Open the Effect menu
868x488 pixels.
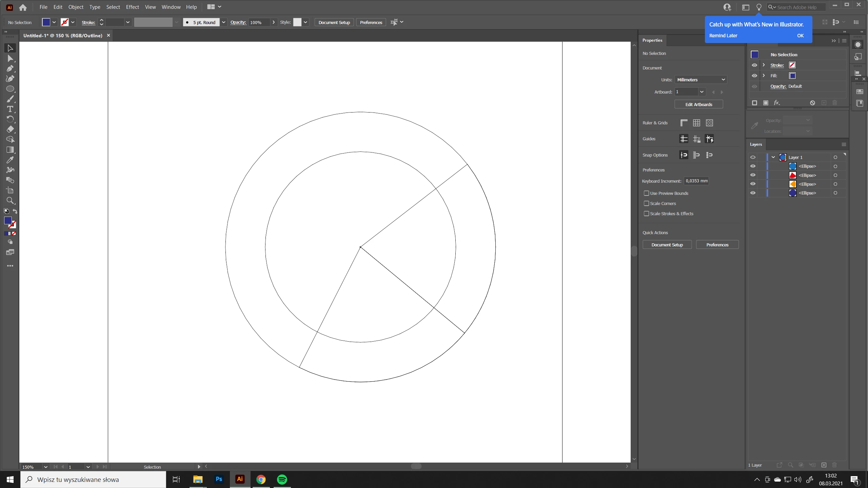[x=132, y=7]
